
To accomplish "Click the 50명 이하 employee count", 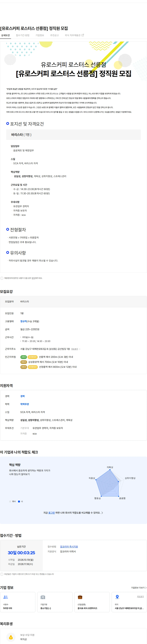I will coord(8,608).
